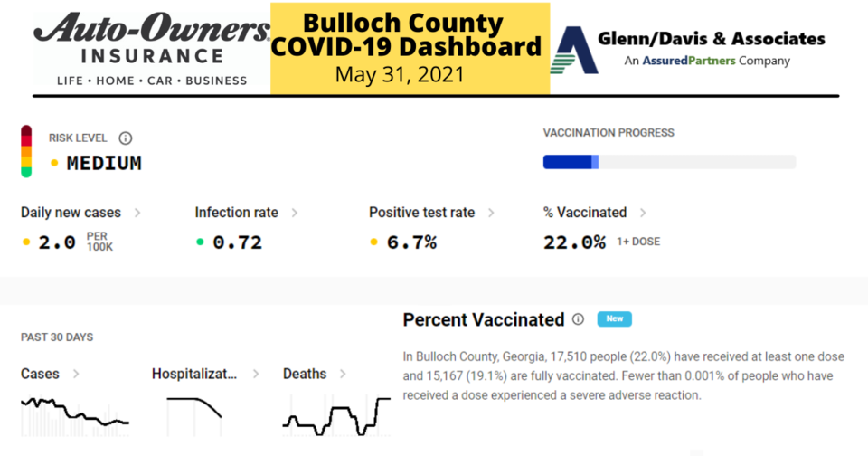868x456 pixels.
Task: Click the Auto-Owners Insurance logo
Action: (152, 50)
